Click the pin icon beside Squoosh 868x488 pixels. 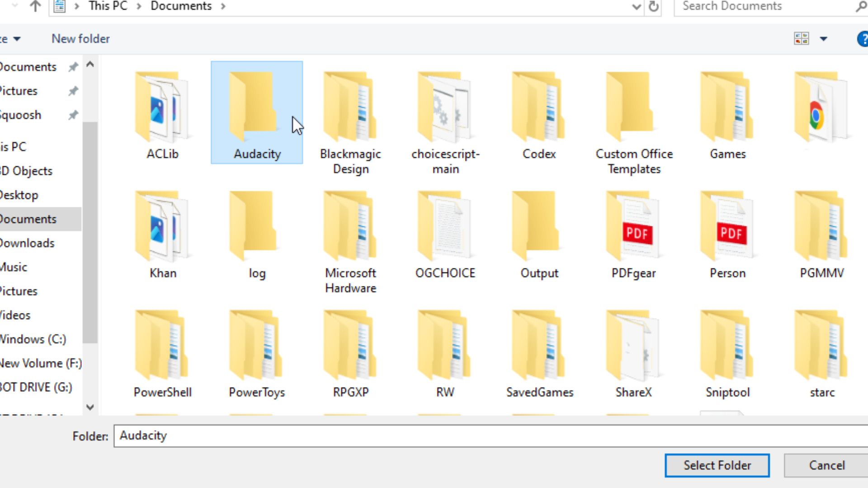73,115
